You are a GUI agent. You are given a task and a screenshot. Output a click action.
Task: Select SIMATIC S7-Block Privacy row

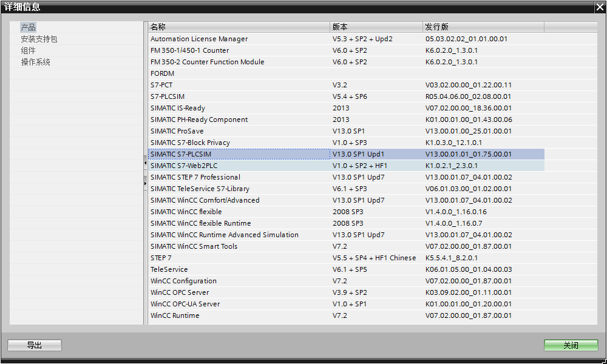pyautogui.click(x=346, y=143)
